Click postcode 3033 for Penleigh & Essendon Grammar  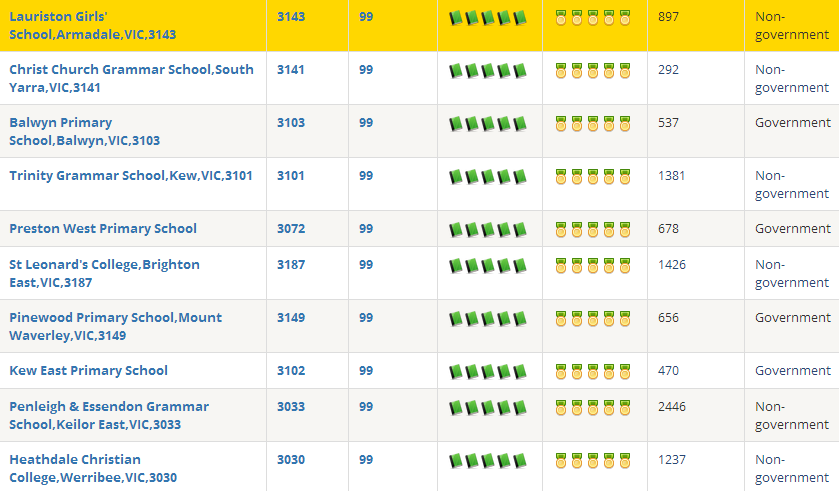point(291,406)
